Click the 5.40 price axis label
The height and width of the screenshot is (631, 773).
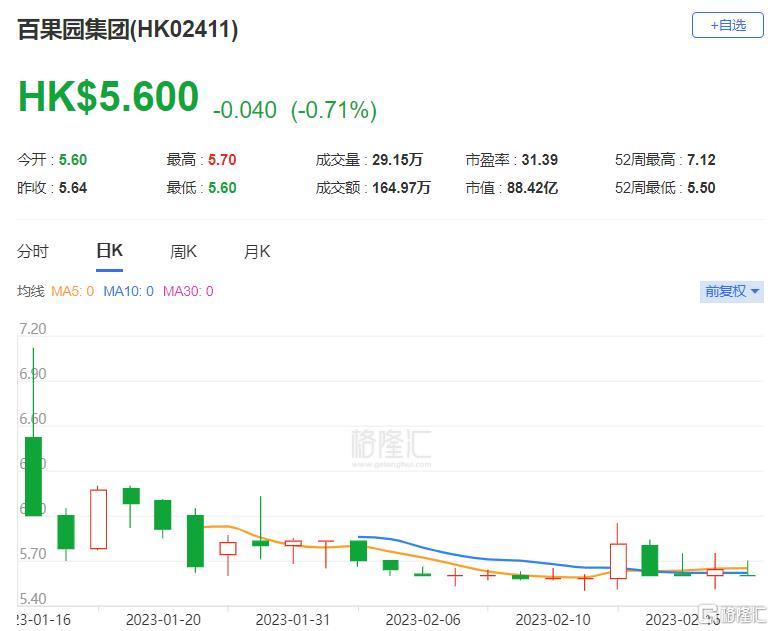tap(33, 598)
